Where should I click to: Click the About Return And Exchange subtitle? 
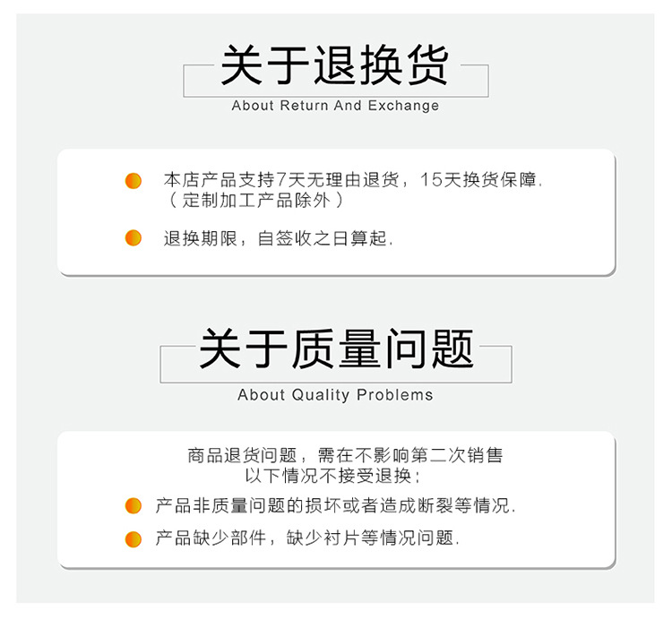(x=335, y=106)
